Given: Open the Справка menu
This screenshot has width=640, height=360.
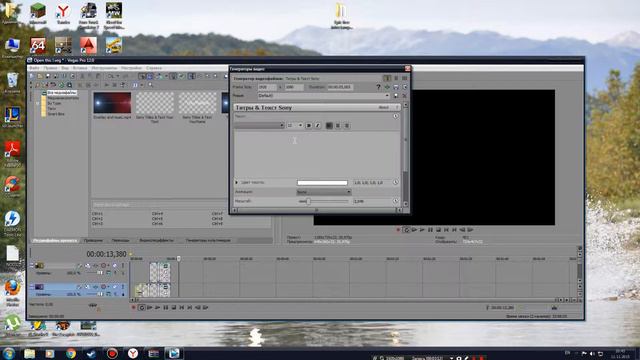Looking at the screenshot, I should [154, 68].
